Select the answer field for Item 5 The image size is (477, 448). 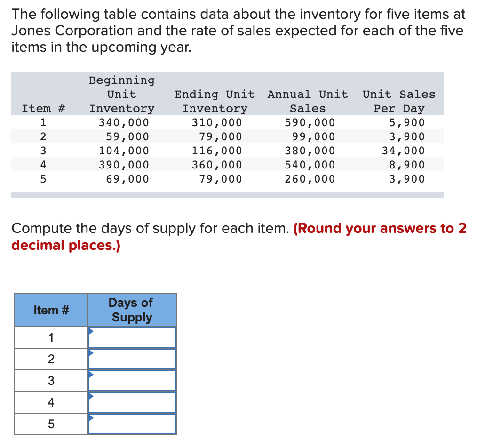coord(134,424)
